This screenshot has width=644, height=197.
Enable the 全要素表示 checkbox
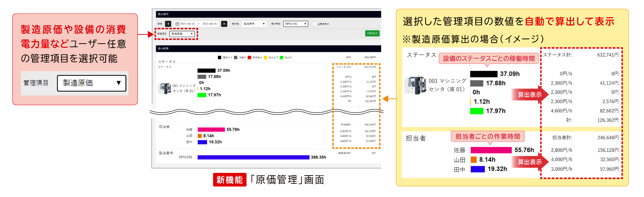314,24
